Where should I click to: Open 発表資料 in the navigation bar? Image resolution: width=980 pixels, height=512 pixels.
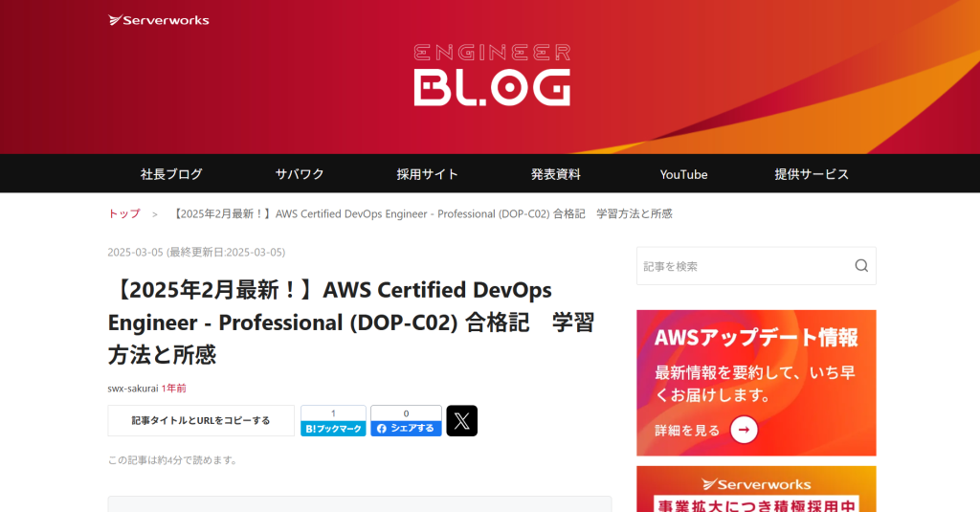(556, 174)
